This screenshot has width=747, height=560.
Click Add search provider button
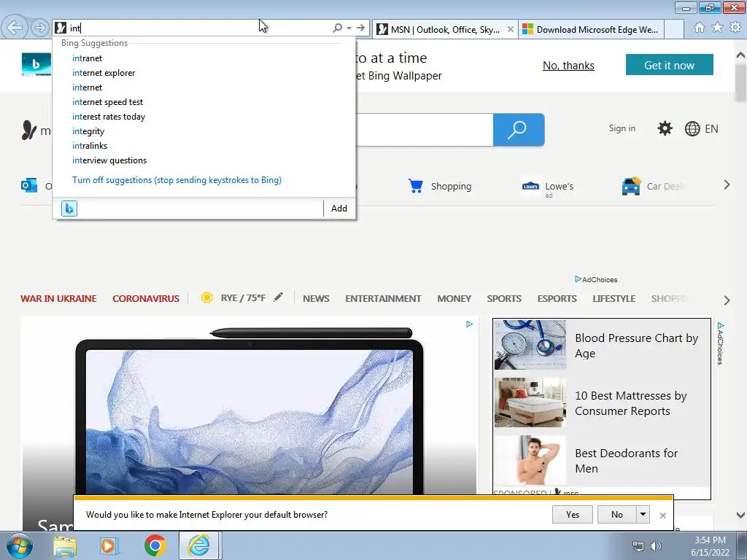tap(338, 208)
